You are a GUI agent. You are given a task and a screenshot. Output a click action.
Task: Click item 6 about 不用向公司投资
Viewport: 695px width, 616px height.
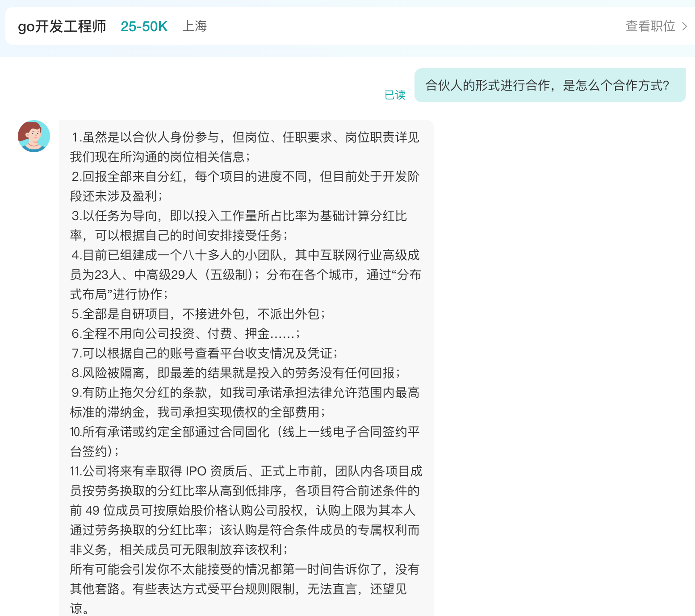(186, 333)
